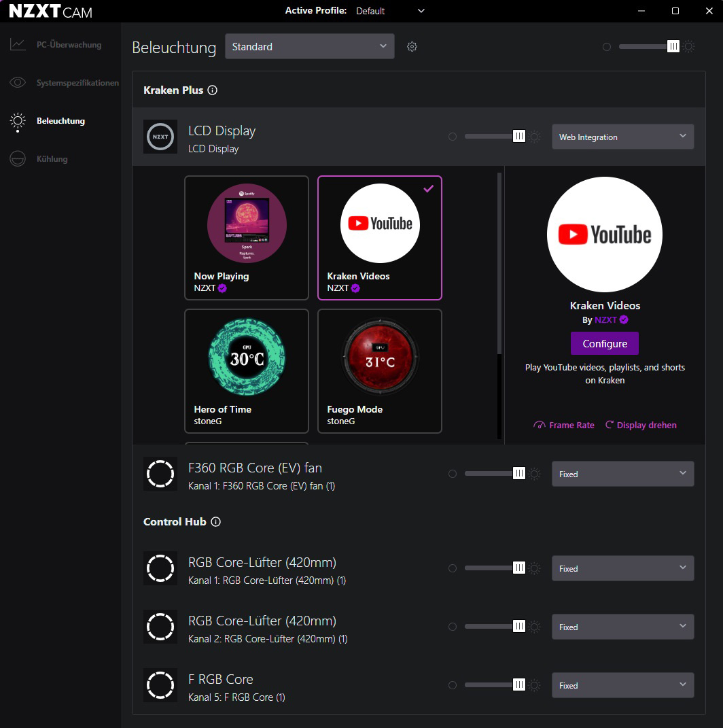The width and height of the screenshot is (723, 728).
Task: Click the NZXT CAM logo
Action: point(50,11)
